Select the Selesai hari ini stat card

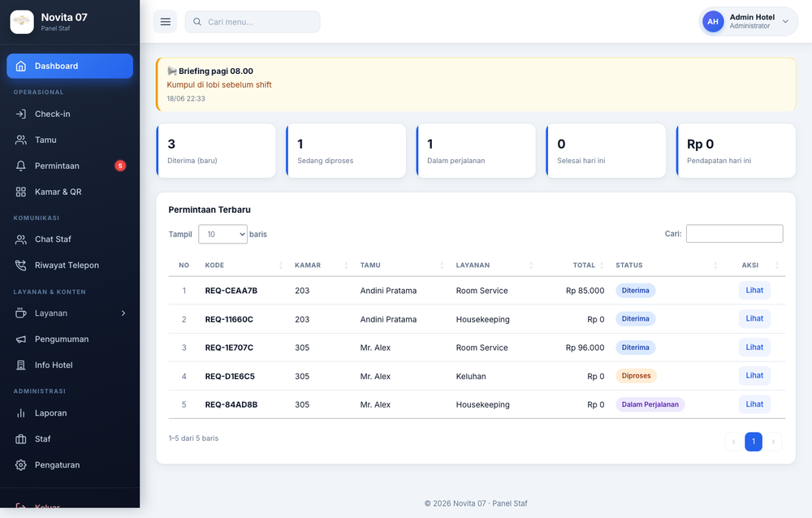[x=606, y=151]
